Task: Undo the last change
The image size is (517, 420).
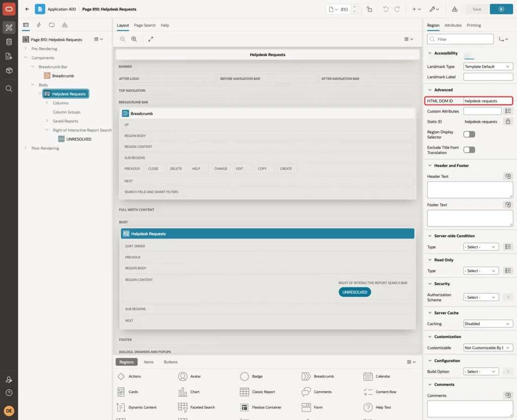Action: 385,9
